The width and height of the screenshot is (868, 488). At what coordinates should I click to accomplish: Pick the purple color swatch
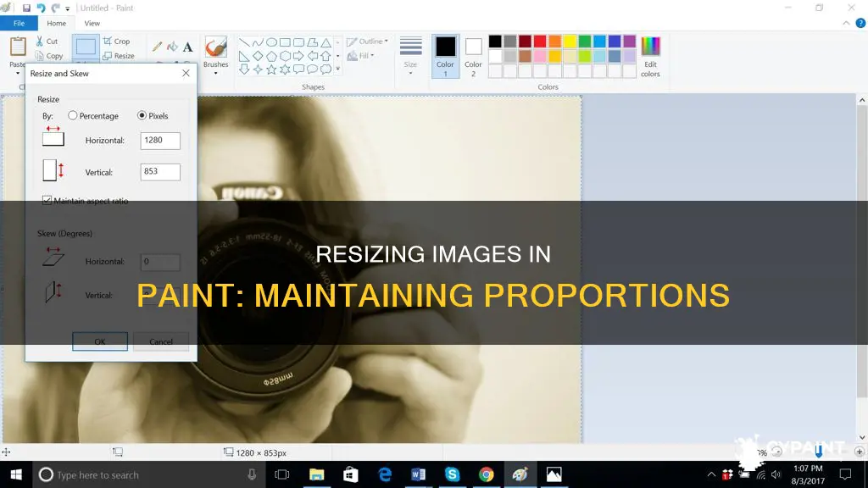(x=630, y=41)
